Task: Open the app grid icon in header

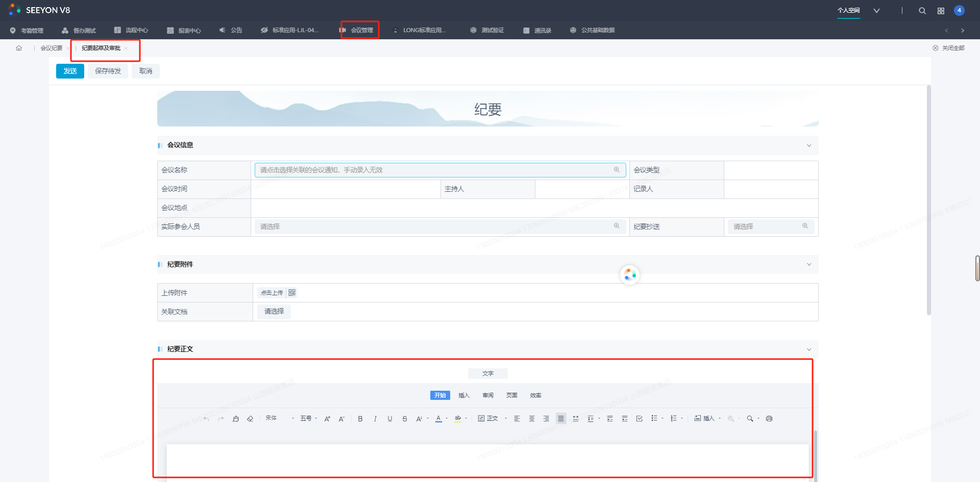Action: (x=941, y=11)
